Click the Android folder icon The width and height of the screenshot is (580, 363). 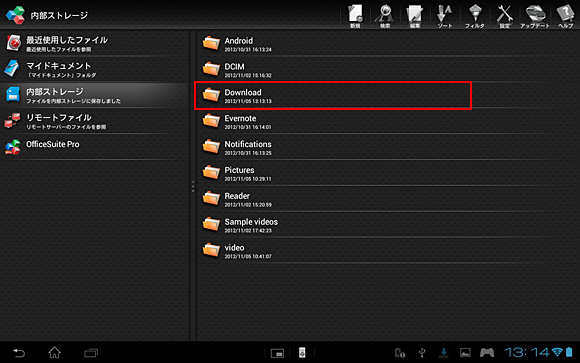point(211,43)
